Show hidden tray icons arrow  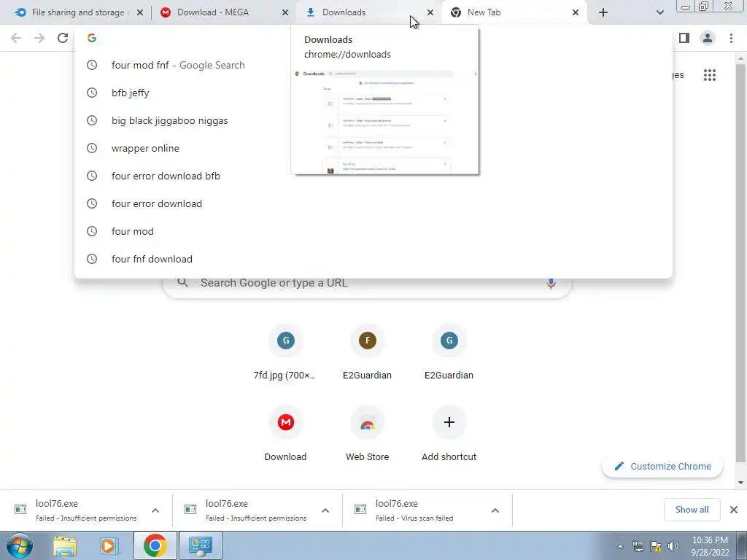click(620, 547)
